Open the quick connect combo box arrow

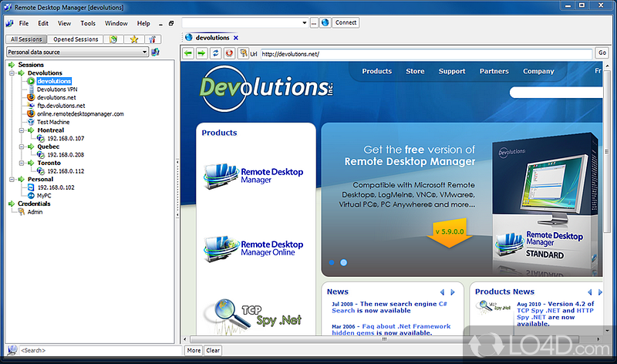coord(304,23)
